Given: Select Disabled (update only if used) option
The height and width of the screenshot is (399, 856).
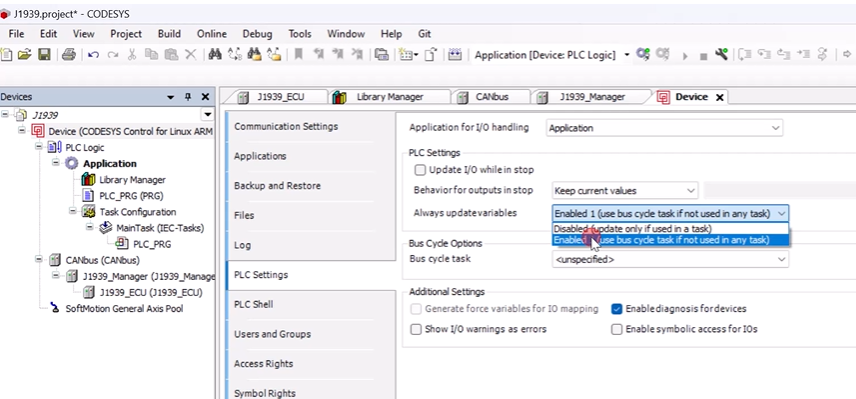Looking at the screenshot, I should pos(670,229).
